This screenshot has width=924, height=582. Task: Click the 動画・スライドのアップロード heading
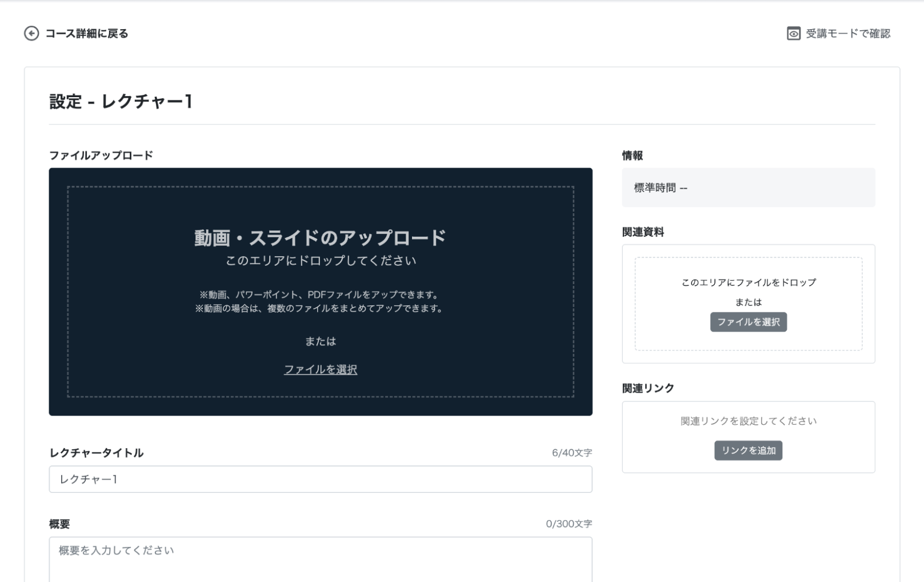pyautogui.click(x=321, y=237)
